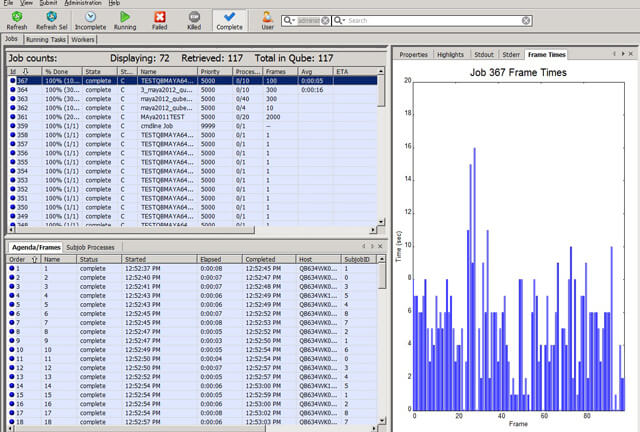Click into the Search input field
Screen dimensions: 640x432
(433, 20)
